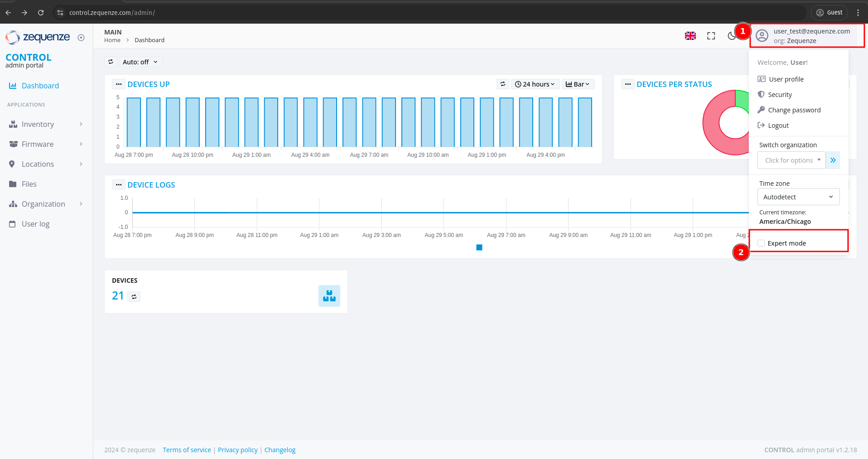Screen dimensions: 868x459
Task: Refresh the devices count
Action: click(134, 297)
